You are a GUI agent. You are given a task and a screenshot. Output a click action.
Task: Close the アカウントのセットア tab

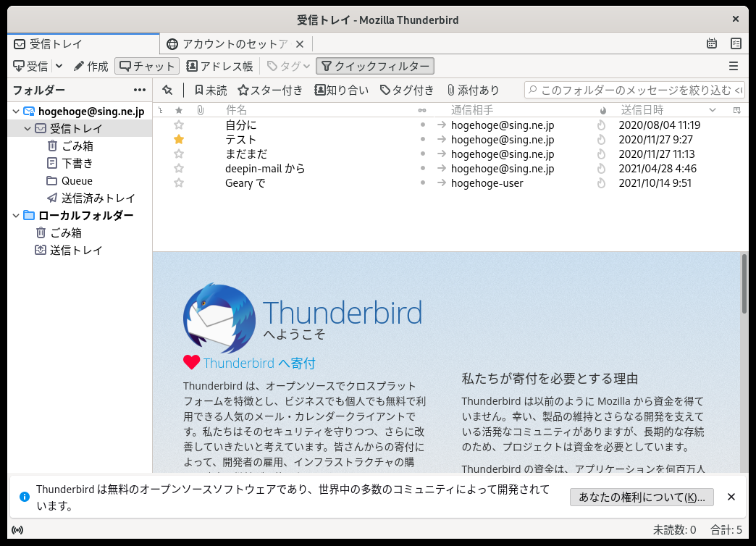299,44
